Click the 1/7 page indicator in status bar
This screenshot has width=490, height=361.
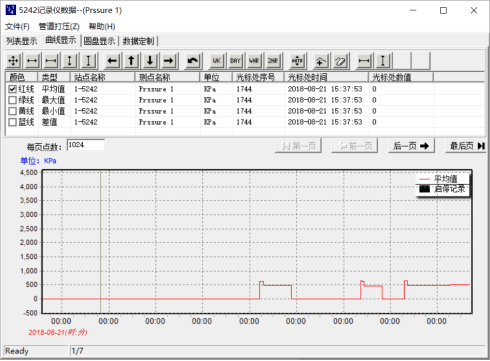tap(77, 351)
